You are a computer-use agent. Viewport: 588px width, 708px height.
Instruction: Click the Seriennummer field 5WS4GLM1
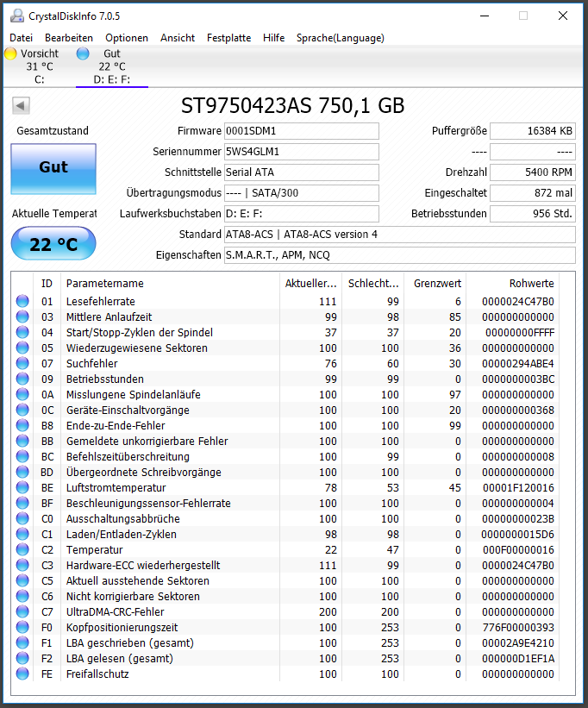pyautogui.click(x=302, y=152)
